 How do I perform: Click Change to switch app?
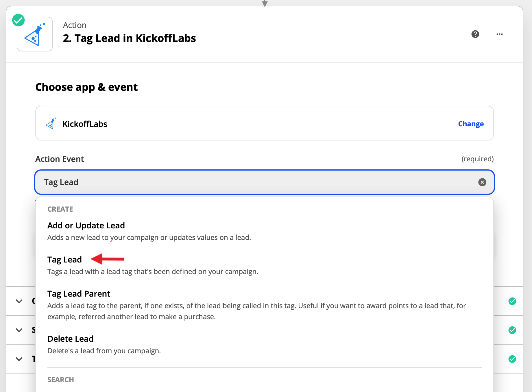(471, 124)
